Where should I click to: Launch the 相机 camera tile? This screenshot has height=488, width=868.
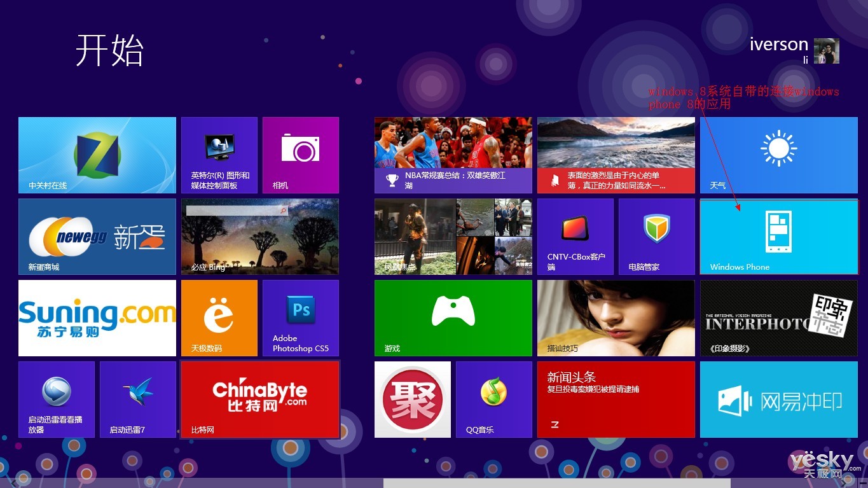(301, 155)
